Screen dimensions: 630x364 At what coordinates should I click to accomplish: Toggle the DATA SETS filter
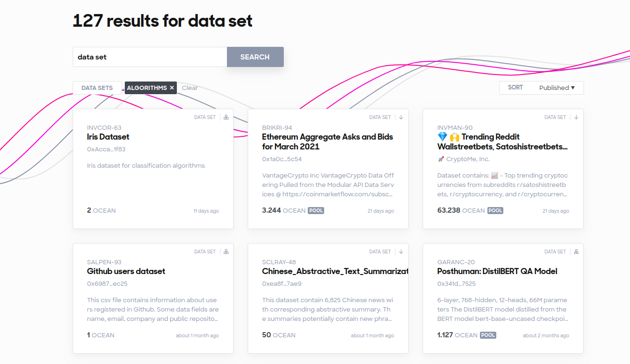(97, 88)
